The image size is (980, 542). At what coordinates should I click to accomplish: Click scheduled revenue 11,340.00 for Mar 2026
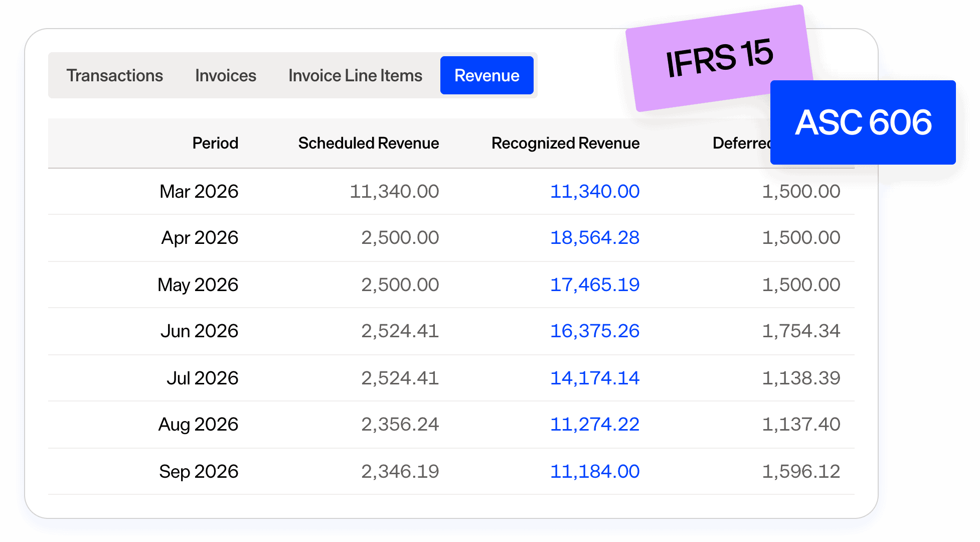(x=394, y=191)
